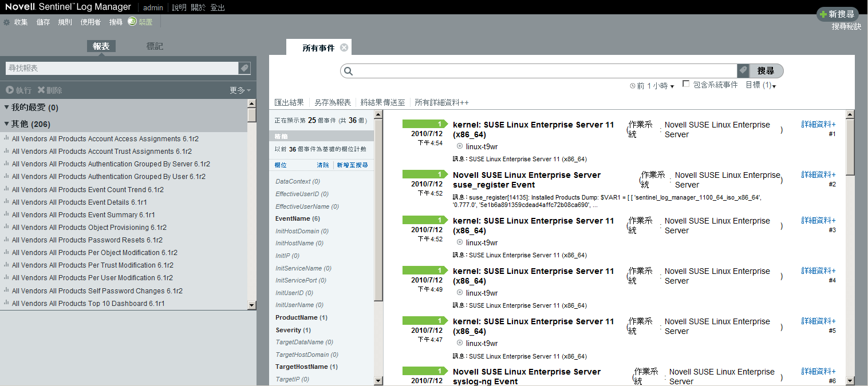Open All Vendors All Products Event Details 6.1r1
The width and height of the screenshot is (868, 386).
(x=80, y=202)
